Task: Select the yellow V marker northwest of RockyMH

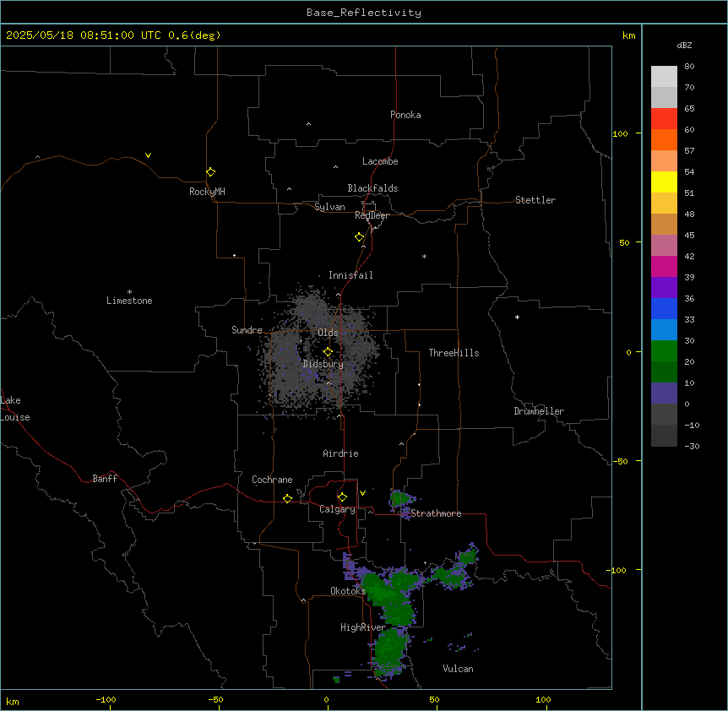Action: (x=148, y=155)
